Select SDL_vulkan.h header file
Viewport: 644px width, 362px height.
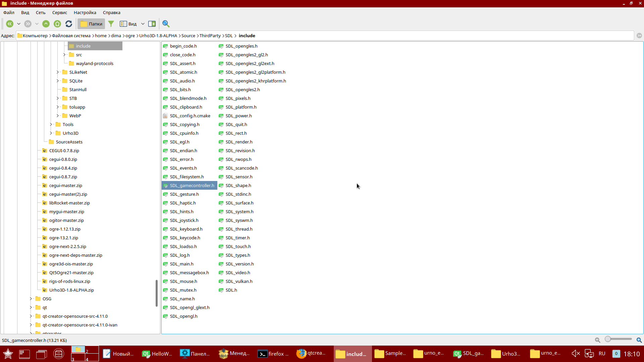239,281
